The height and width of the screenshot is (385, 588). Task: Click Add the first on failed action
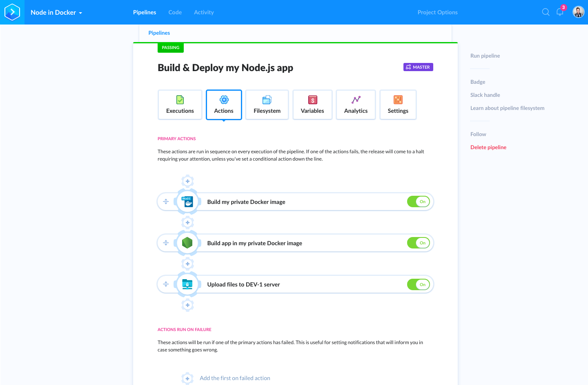(235, 378)
